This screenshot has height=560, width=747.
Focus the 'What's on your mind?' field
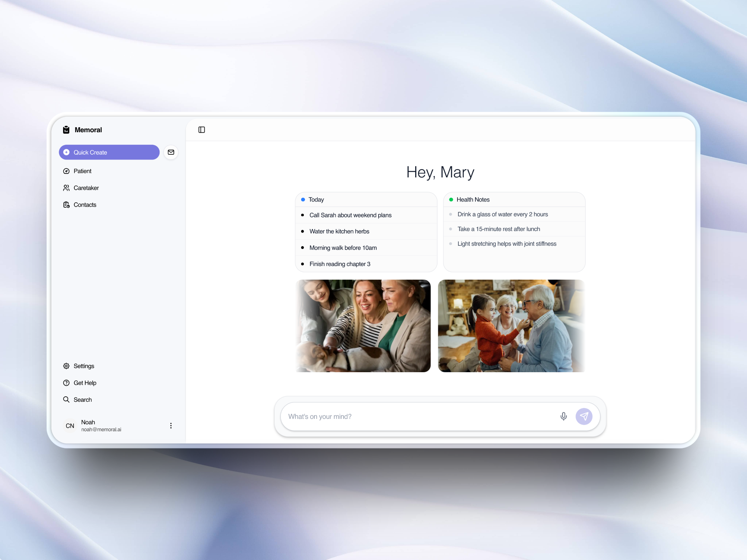click(x=420, y=416)
